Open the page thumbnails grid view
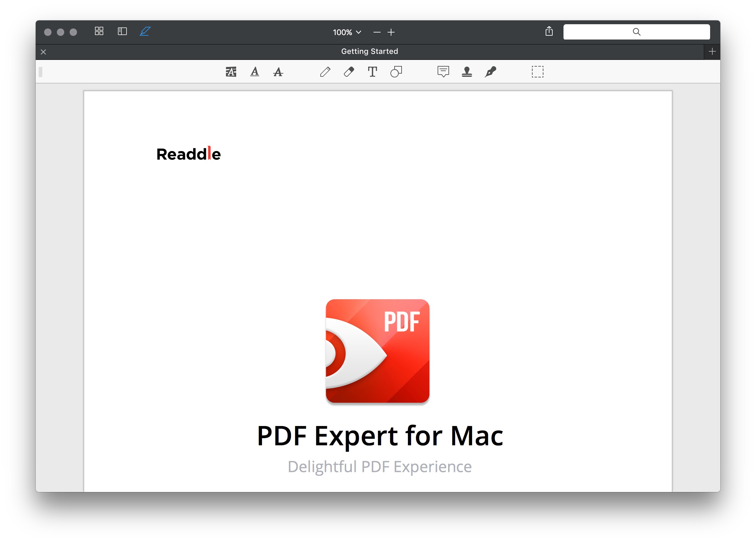The image size is (756, 543). coord(99,31)
